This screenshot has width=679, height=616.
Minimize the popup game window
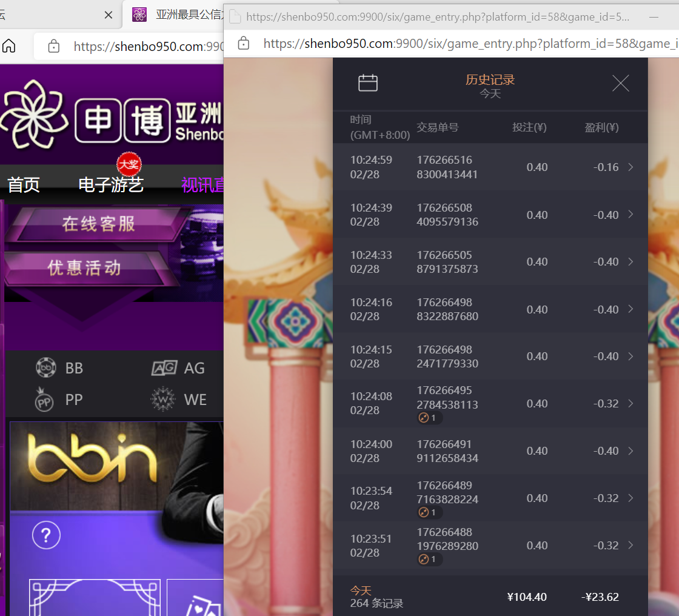point(654,17)
